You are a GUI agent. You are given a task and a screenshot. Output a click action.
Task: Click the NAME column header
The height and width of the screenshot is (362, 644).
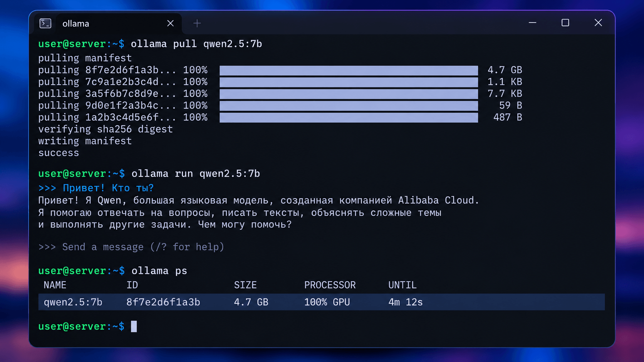tap(55, 285)
